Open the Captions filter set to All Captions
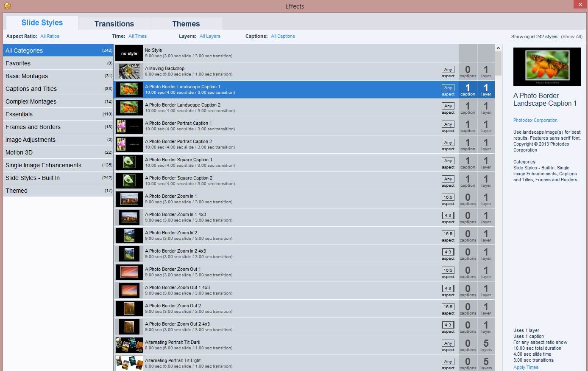 click(283, 36)
